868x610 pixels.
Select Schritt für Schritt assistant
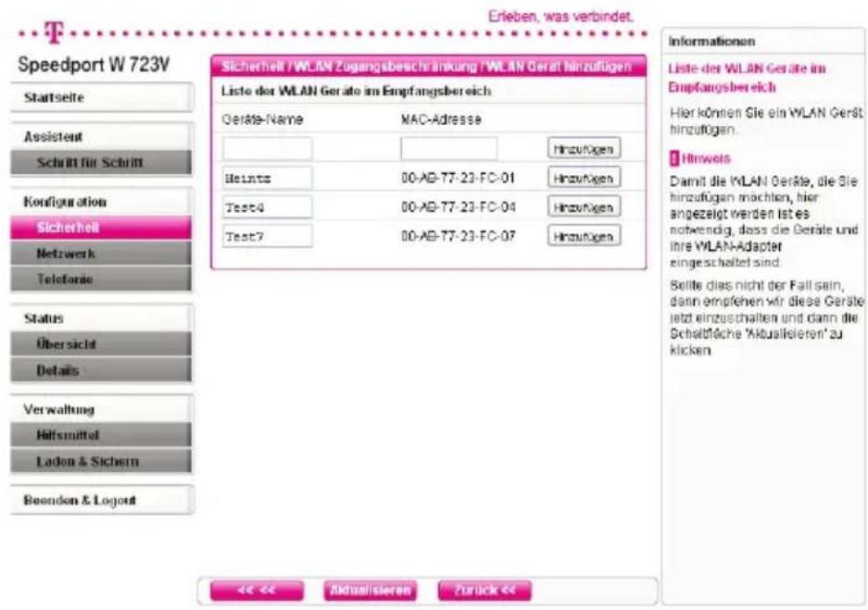[102, 163]
